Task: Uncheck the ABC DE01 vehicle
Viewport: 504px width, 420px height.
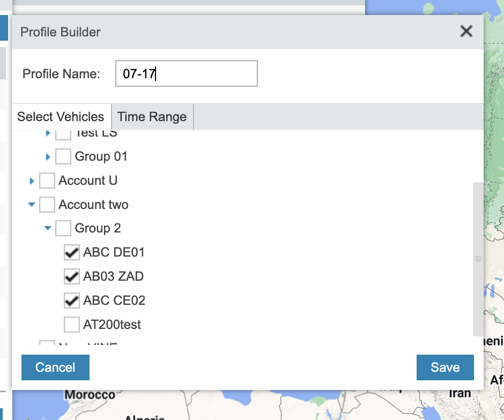Action: tap(71, 252)
